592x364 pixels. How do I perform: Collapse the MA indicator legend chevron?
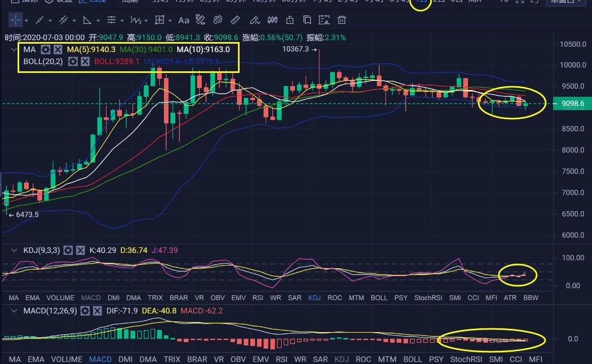[14, 49]
